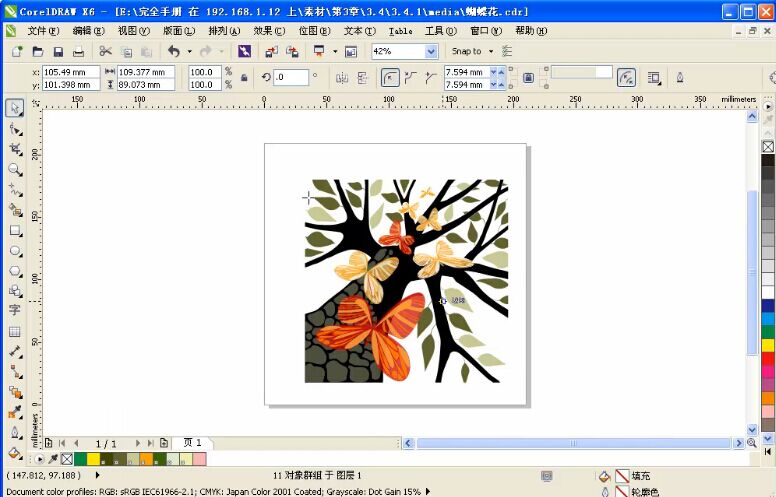Image resolution: width=776 pixels, height=497 pixels.
Task: Select the Shape tool
Action: [x=15, y=129]
